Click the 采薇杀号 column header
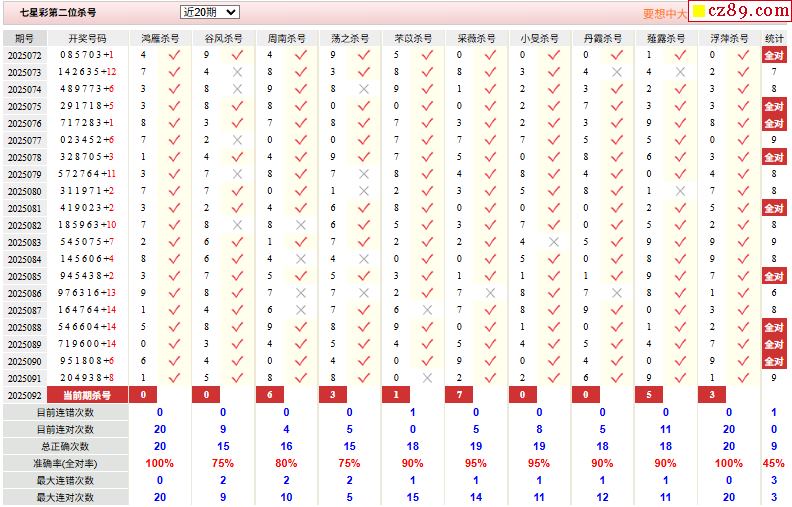This screenshot has width=792, height=507. click(x=476, y=38)
